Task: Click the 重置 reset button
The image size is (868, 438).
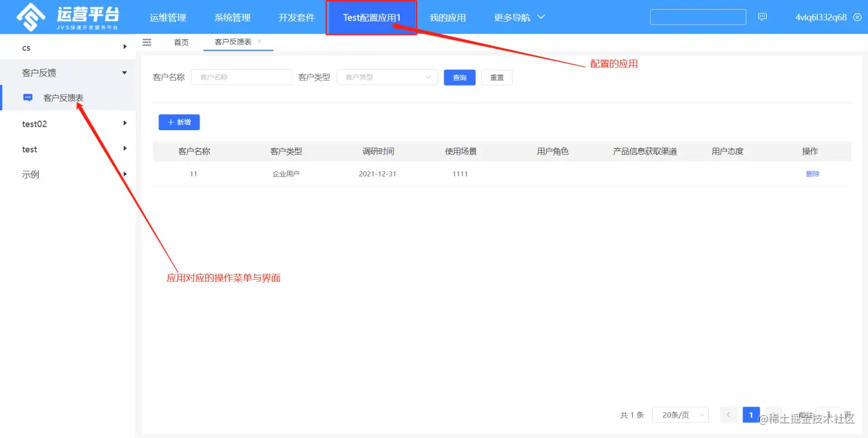Action: tap(497, 77)
